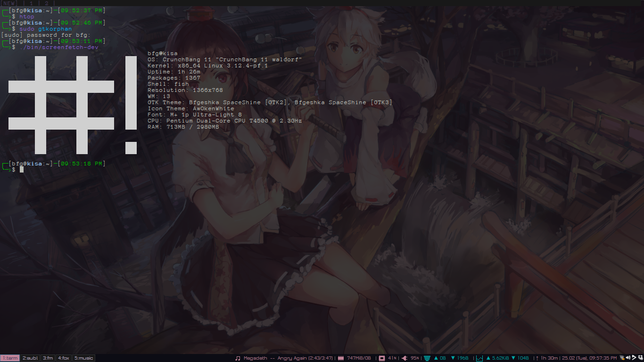Click the 'Uptime: 1h 26m' line
This screenshot has height=362, width=644.
174,72
